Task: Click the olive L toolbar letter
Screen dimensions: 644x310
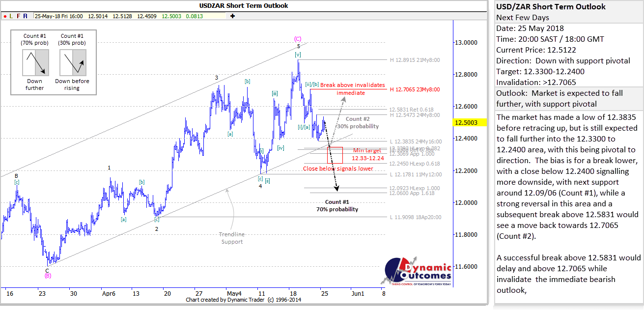Action: (11, 16)
